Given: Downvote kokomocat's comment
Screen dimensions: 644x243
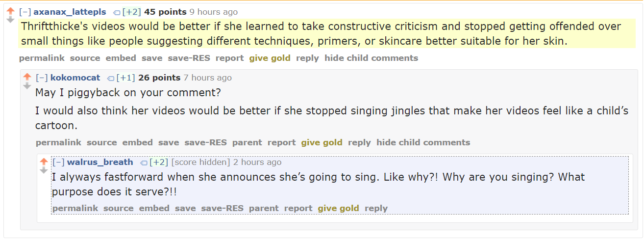Looking at the screenshot, I should [x=27, y=86].
